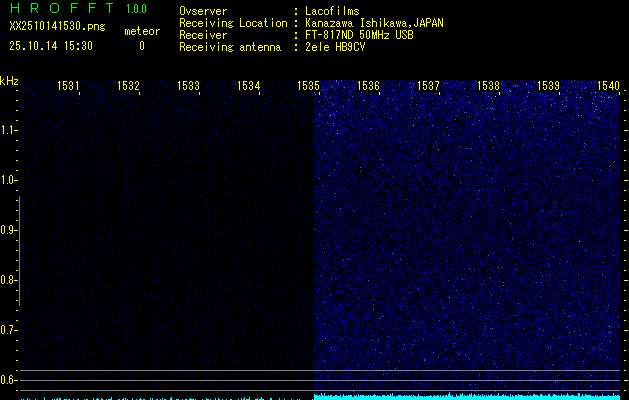This screenshot has height=400, width=629.
Task: Select the FT-817ND 50MHz USB receiver text
Action: click(x=358, y=35)
